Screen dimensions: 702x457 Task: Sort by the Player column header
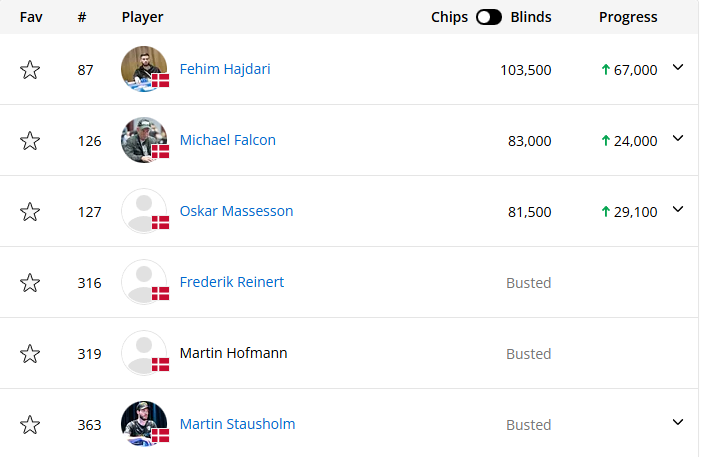(143, 17)
